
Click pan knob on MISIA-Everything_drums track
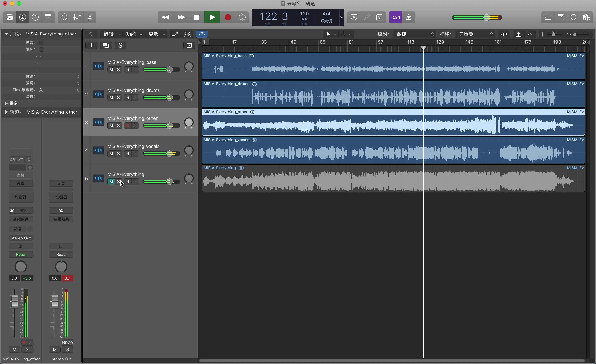click(x=189, y=94)
